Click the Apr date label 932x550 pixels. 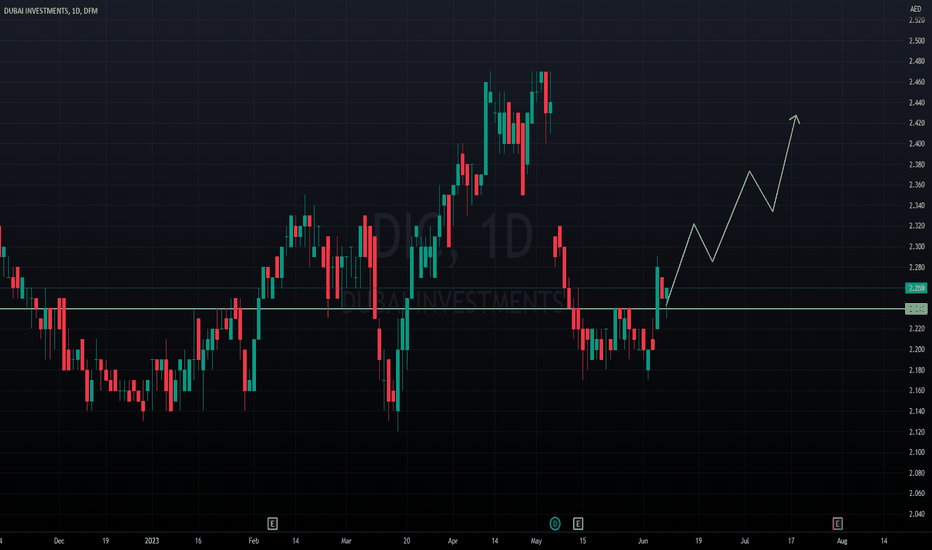click(453, 541)
